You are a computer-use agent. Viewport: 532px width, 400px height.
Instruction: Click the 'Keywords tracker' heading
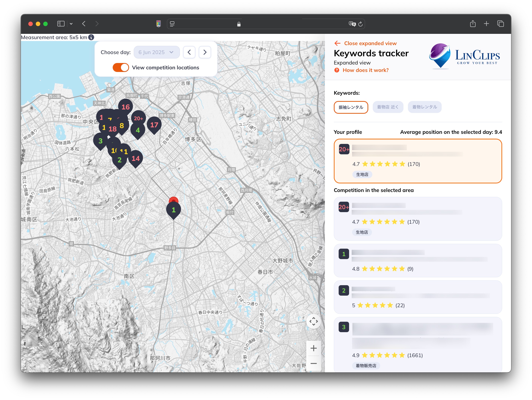point(371,53)
